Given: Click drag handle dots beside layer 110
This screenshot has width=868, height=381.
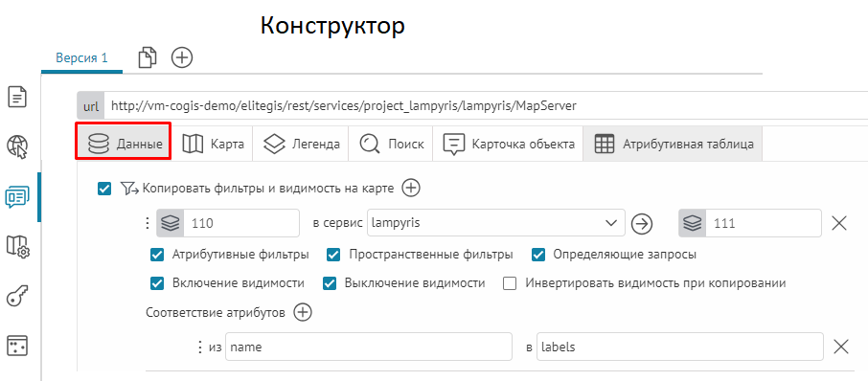Looking at the screenshot, I should click(x=148, y=223).
